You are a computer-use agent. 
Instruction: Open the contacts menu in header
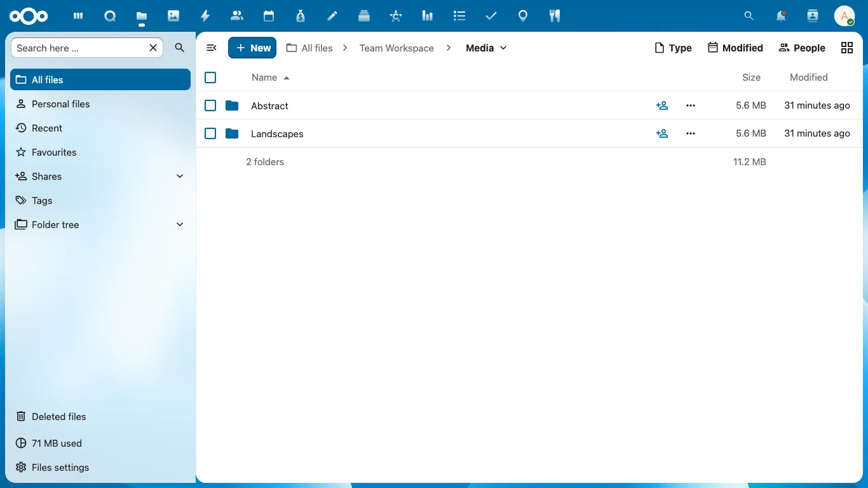pyautogui.click(x=813, y=16)
